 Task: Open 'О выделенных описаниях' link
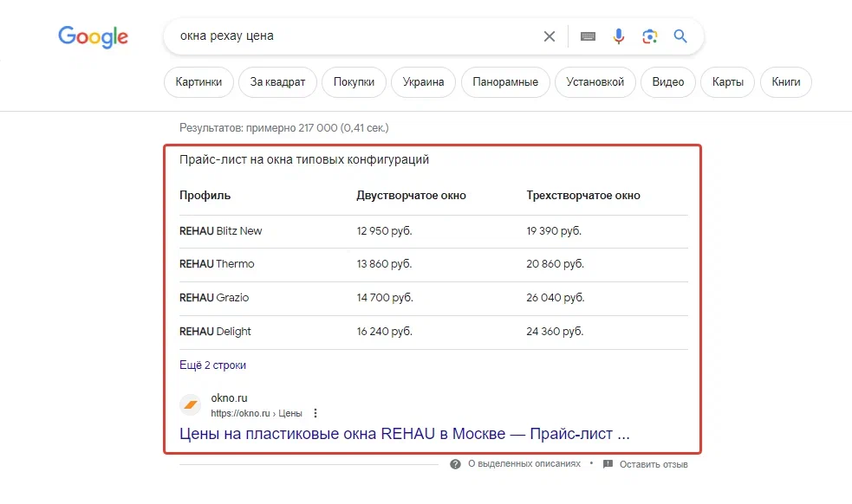point(524,464)
